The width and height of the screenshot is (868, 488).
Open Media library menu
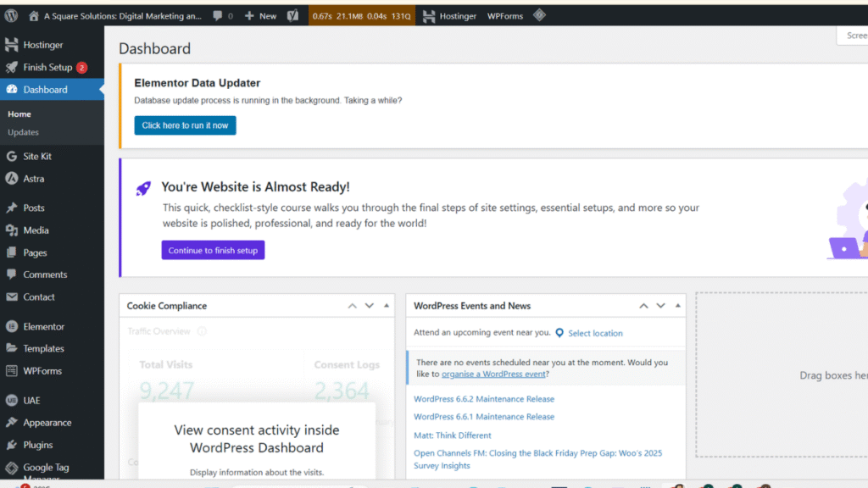(x=52, y=230)
